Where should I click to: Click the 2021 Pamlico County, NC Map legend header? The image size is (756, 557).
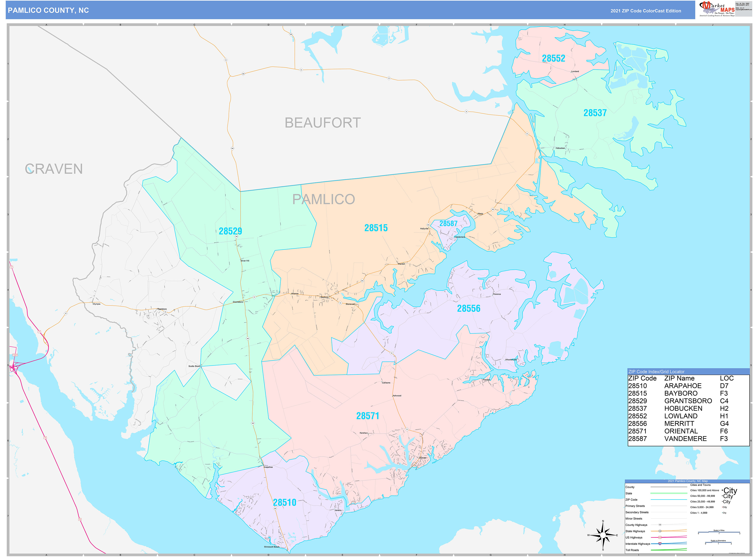(687, 481)
